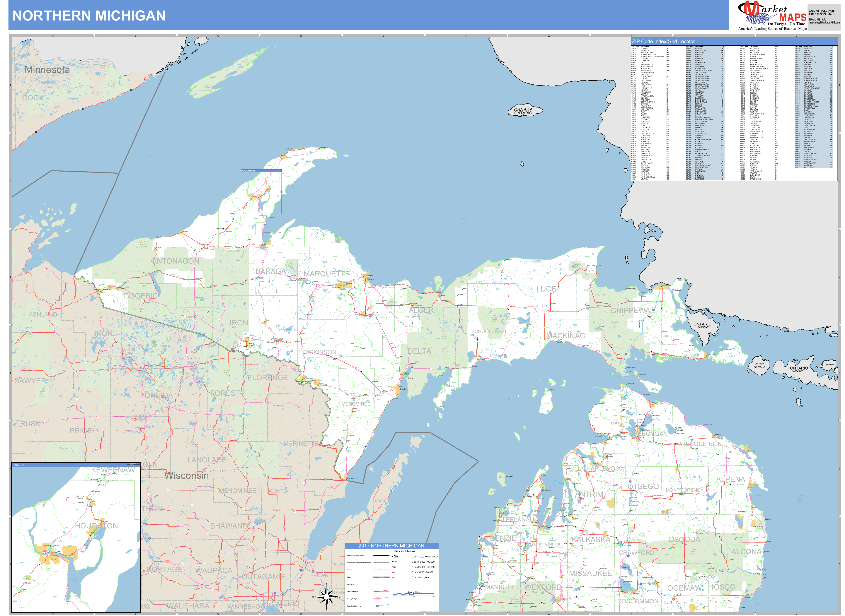Click the NORTHERN MICHIGAN title banner text

click(89, 16)
